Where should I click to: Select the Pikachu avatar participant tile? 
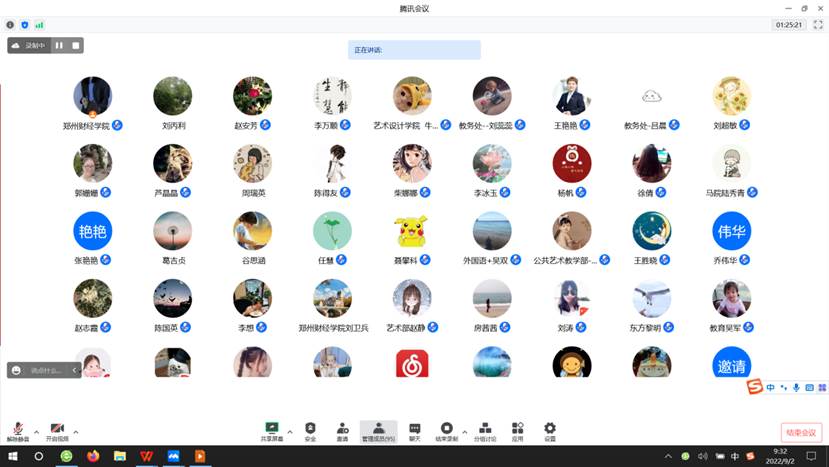point(412,231)
